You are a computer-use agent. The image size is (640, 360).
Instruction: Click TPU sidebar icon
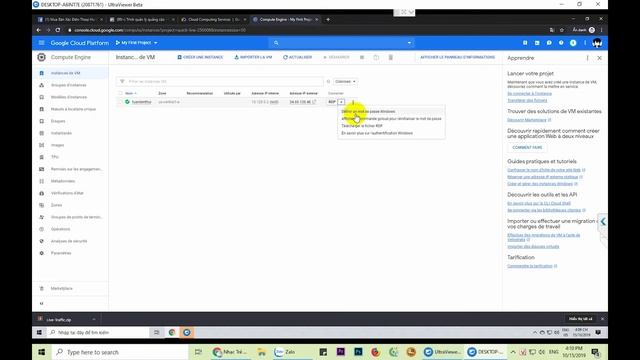click(x=42, y=157)
